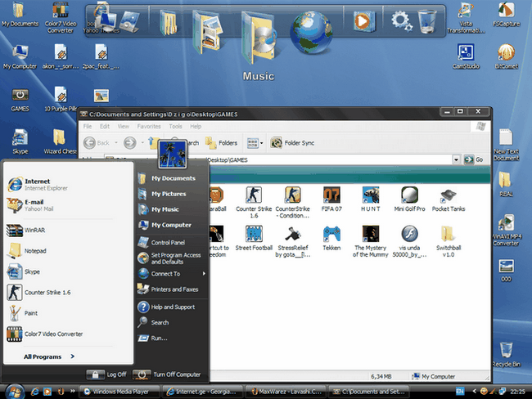Launch Pocket Tanks game

pyautogui.click(x=449, y=199)
